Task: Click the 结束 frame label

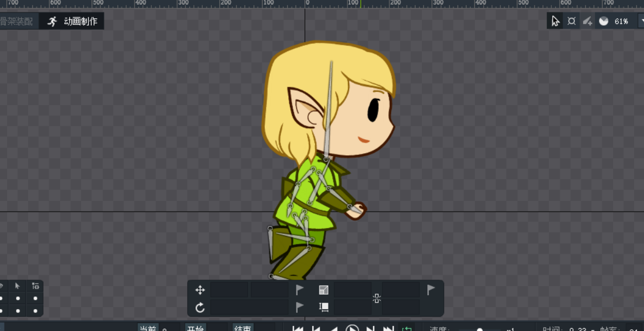Action: point(243,328)
